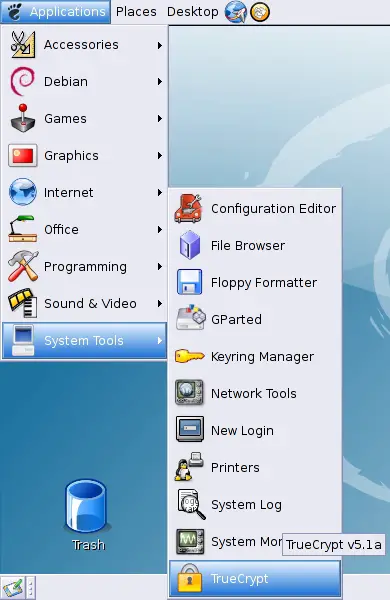
Task: Click the Office label text
Action: (x=61, y=229)
